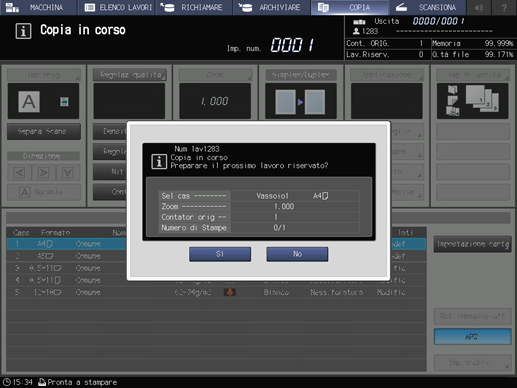Select Normale orientation button
This screenshot has height=388, width=517.
tap(44, 192)
